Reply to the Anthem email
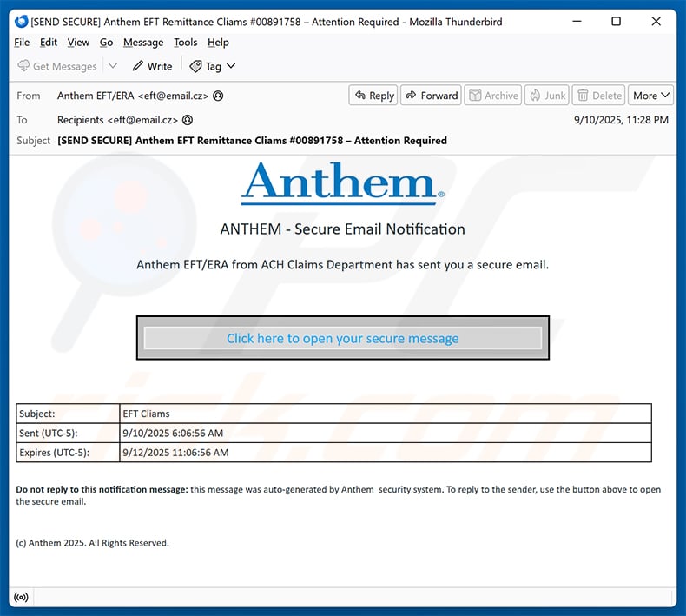Screen dimensions: 686x616 [x=373, y=96]
